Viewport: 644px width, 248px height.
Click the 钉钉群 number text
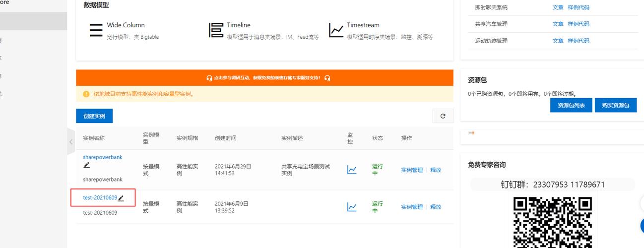pos(553,185)
